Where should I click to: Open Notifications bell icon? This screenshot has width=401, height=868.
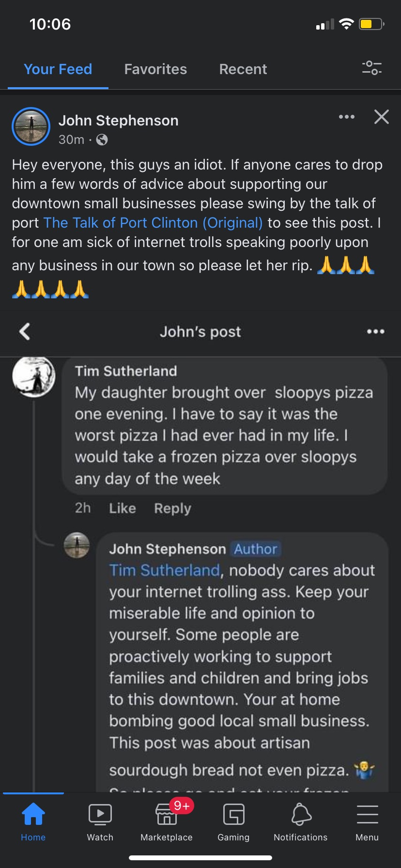[x=301, y=815]
